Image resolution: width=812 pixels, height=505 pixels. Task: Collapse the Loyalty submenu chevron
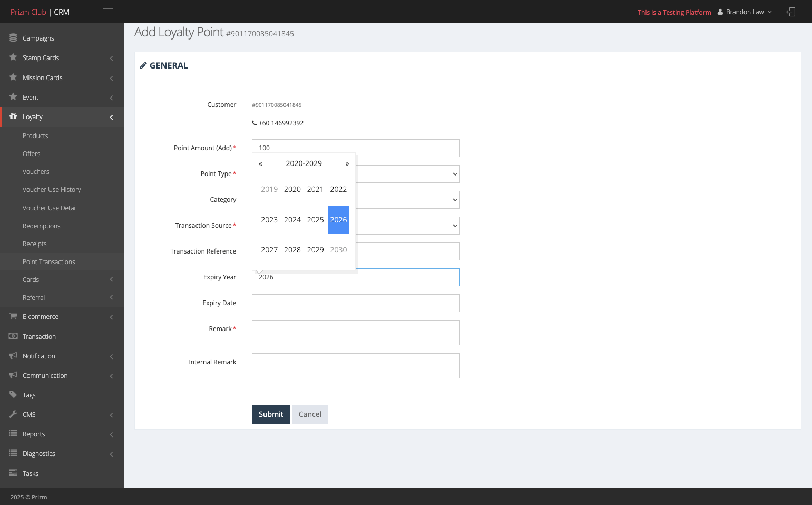(x=111, y=117)
